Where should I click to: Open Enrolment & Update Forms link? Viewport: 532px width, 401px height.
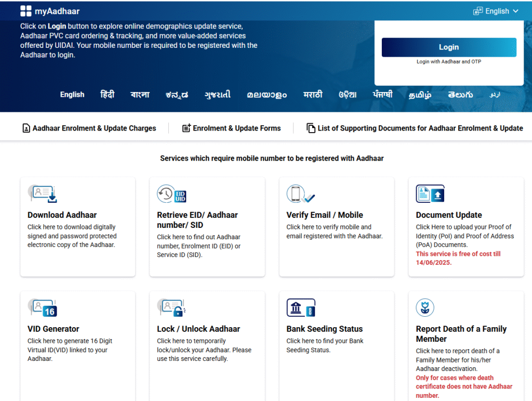(x=231, y=128)
